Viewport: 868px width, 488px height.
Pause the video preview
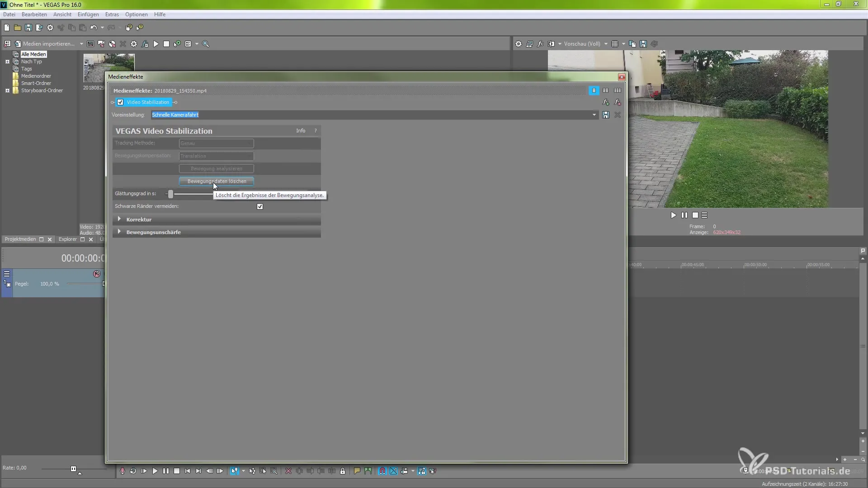684,216
